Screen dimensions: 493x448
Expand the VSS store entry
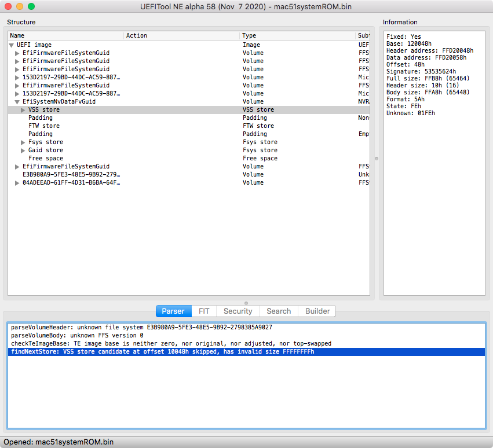(23, 110)
